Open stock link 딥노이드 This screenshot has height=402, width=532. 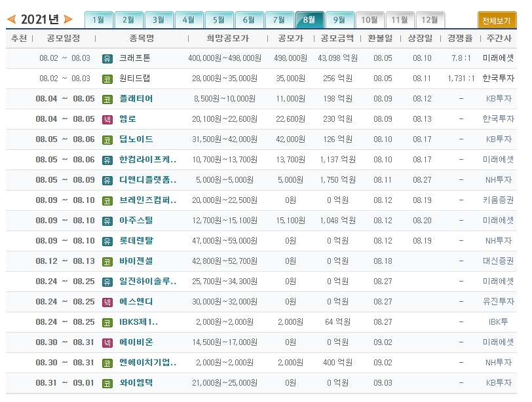point(136,139)
